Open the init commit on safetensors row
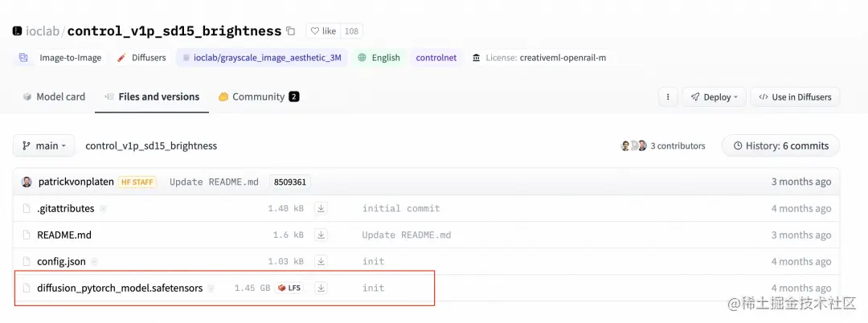Screen dimensions: 868x323 373,288
